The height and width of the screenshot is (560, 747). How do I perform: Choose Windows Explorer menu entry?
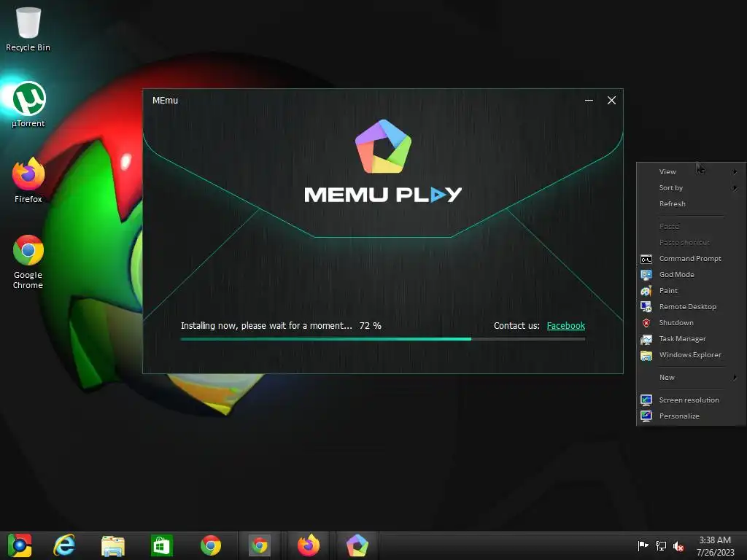tap(692, 355)
